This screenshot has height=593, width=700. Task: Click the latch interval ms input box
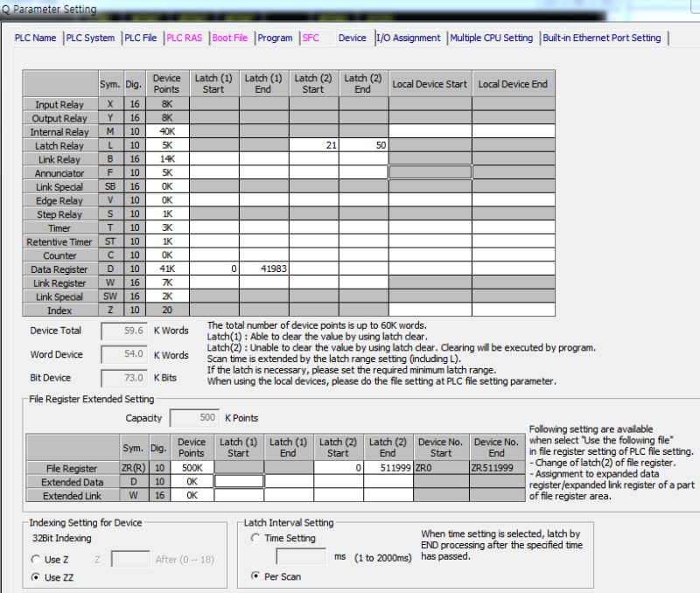coord(304,556)
